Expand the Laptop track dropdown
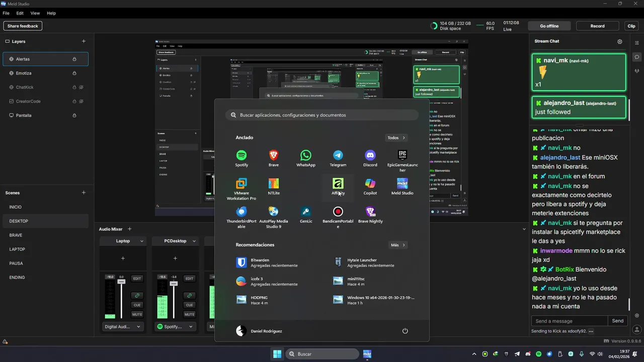This screenshot has width=644, height=362. [x=142, y=241]
